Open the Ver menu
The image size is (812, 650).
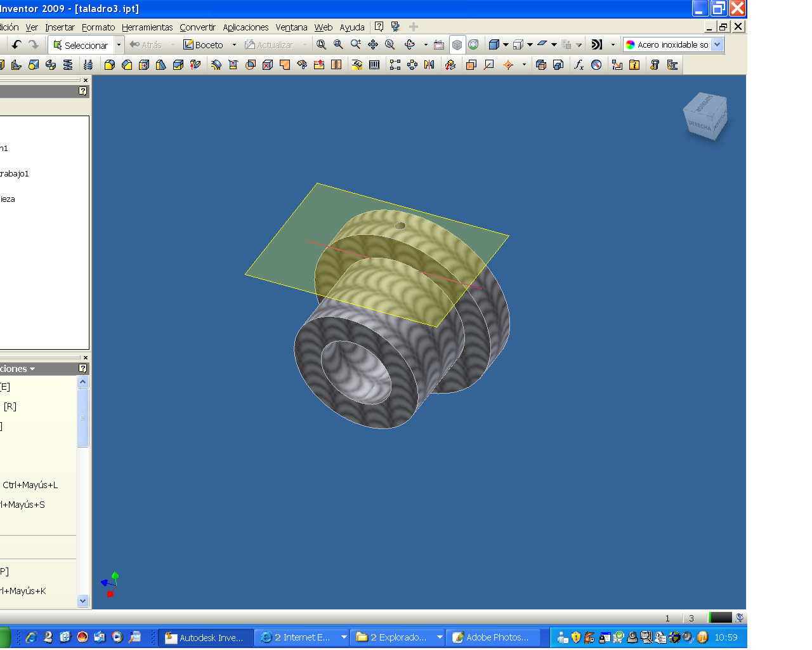tap(32, 27)
